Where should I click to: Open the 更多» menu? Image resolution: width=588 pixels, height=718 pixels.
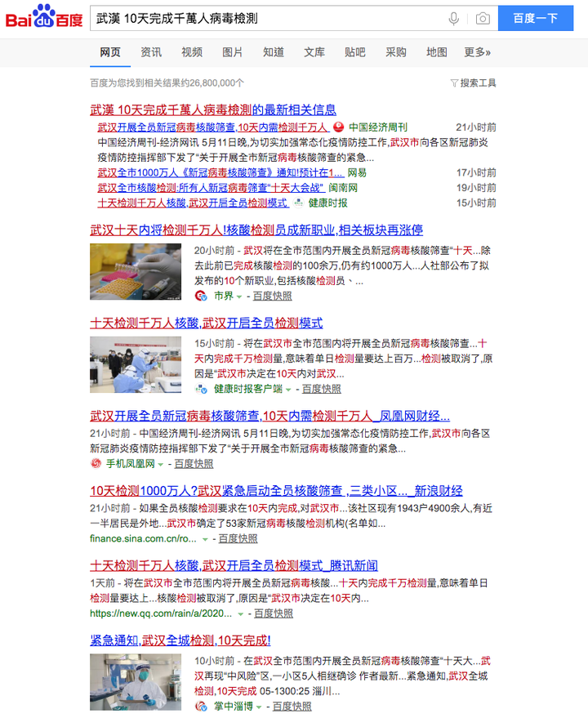click(477, 52)
